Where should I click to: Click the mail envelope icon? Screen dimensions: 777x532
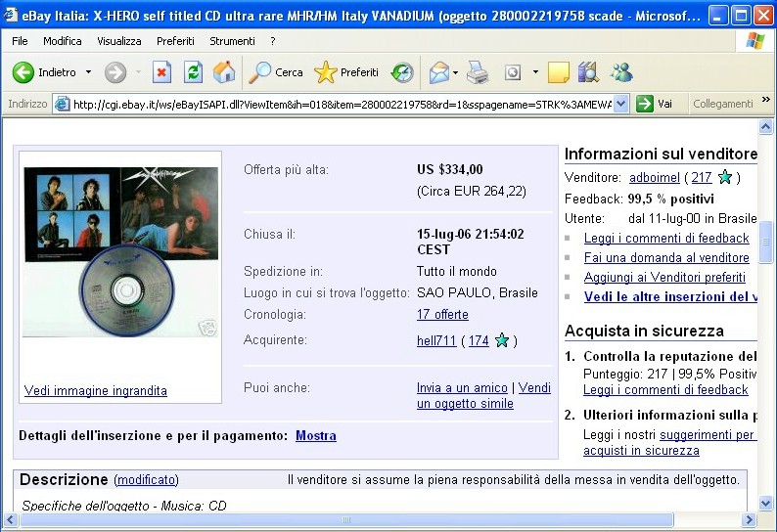tap(439, 72)
